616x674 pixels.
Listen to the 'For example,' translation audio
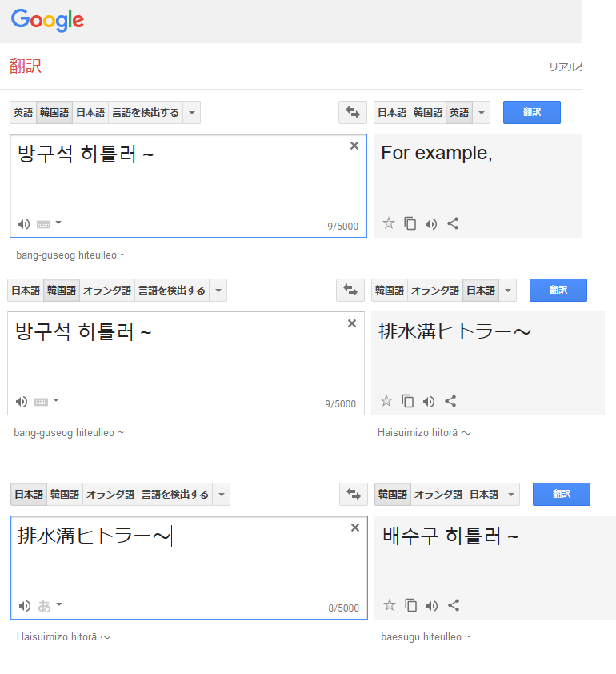pos(431,223)
